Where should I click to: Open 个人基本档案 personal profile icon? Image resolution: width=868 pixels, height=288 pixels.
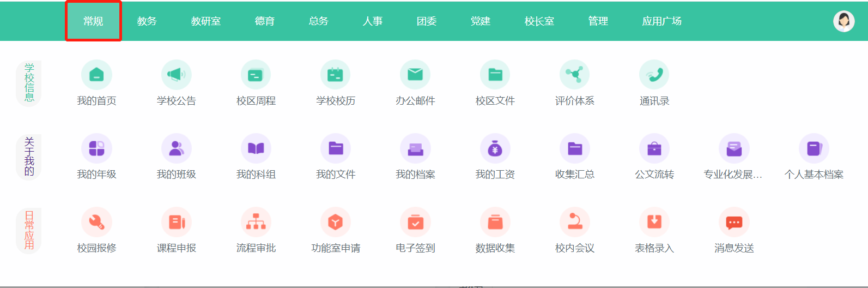(814, 148)
